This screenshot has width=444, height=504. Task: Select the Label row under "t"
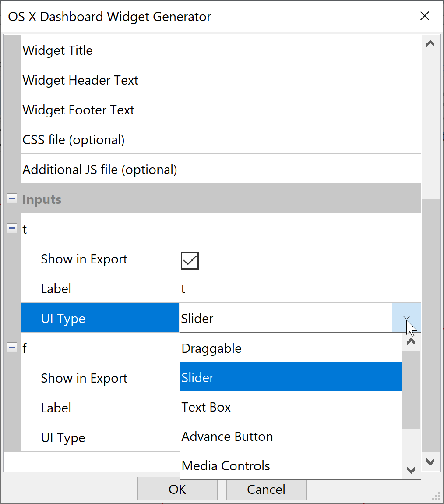click(99, 288)
